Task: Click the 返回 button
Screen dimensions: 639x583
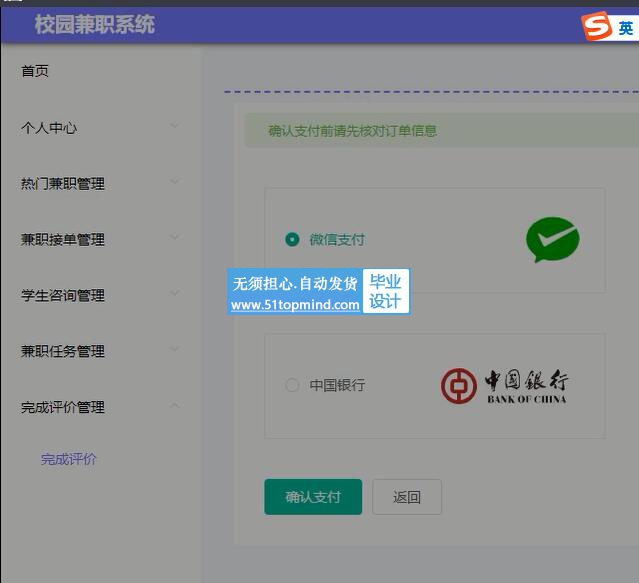Action: 407,497
